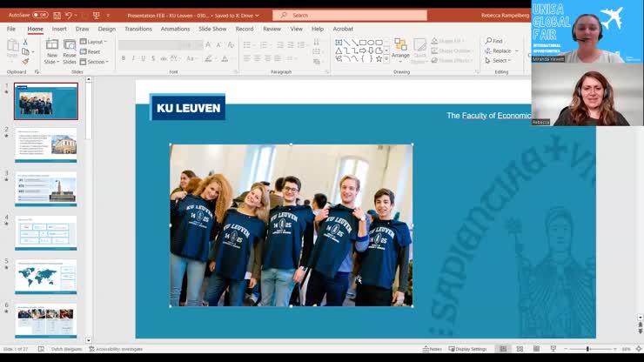The image size is (644, 362).
Task: Switch to the Slide Show tab
Action: [x=212, y=29]
